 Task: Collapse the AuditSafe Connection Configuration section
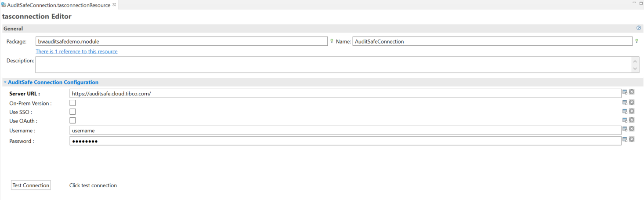[5, 82]
